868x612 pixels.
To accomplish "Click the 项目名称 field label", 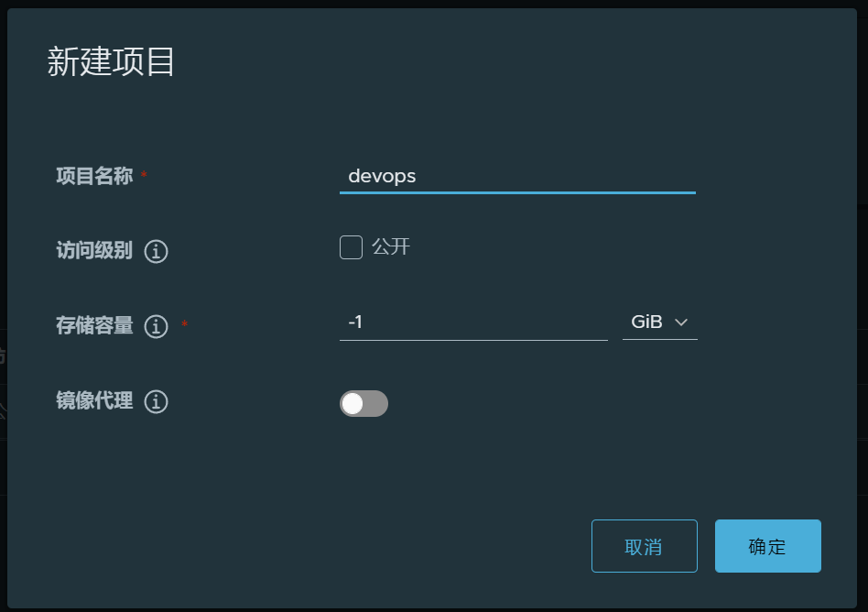I will (x=94, y=176).
